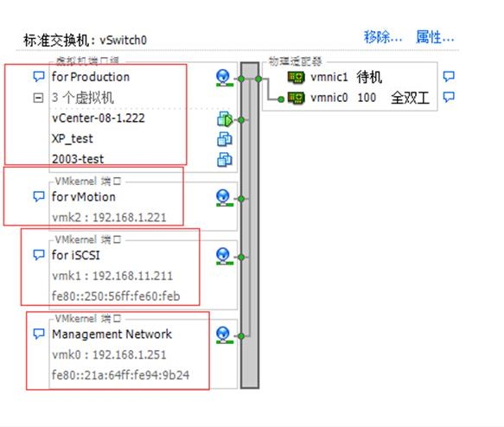Click the 标准交换机: vSwitch0 title

point(86,41)
